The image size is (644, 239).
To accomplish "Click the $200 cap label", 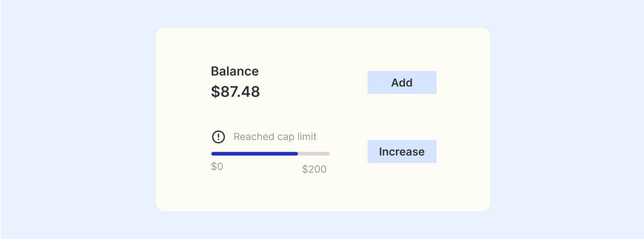I will point(314,170).
